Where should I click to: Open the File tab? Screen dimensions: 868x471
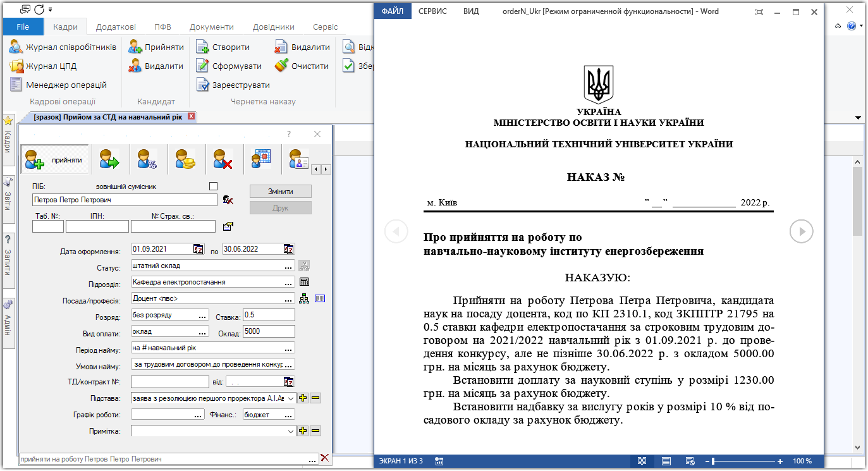[23, 27]
